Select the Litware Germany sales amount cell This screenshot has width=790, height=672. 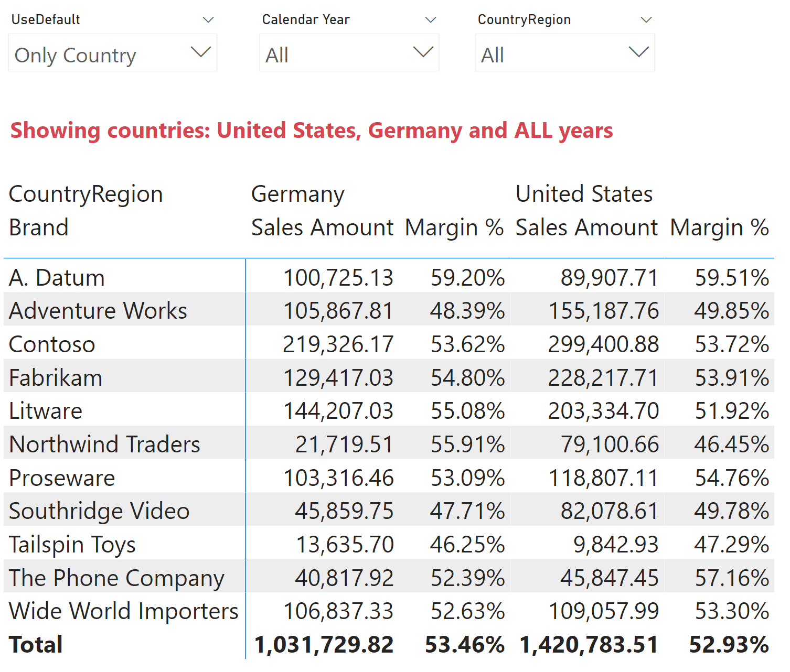coord(338,411)
